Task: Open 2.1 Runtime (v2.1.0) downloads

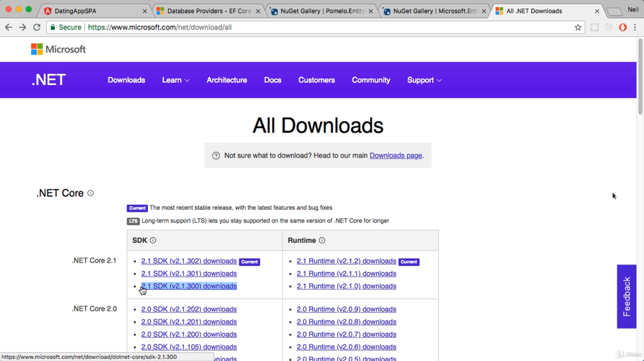Action: tap(346, 286)
